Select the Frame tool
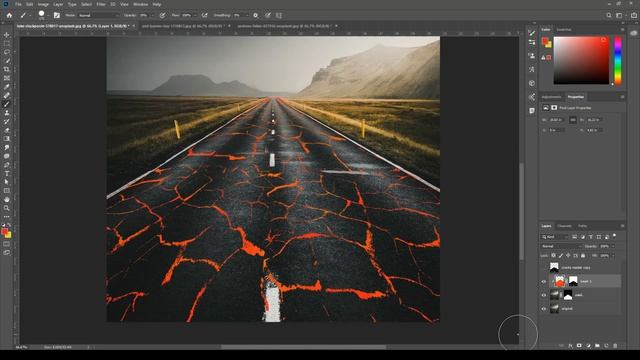Image resolution: width=640 pixels, height=360 pixels. point(7,78)
